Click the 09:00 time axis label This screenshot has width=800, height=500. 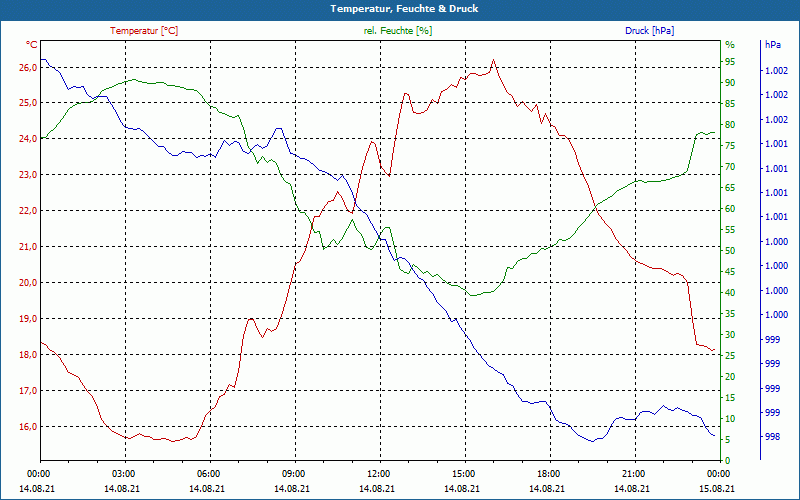click(x=292, y=474)
